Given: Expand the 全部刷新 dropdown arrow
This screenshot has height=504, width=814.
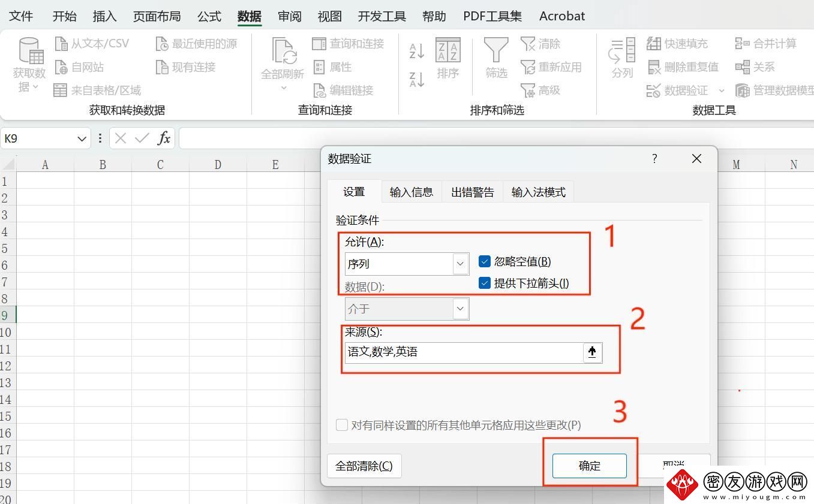Looking at the screenshot, I should (x=283, y=87).
